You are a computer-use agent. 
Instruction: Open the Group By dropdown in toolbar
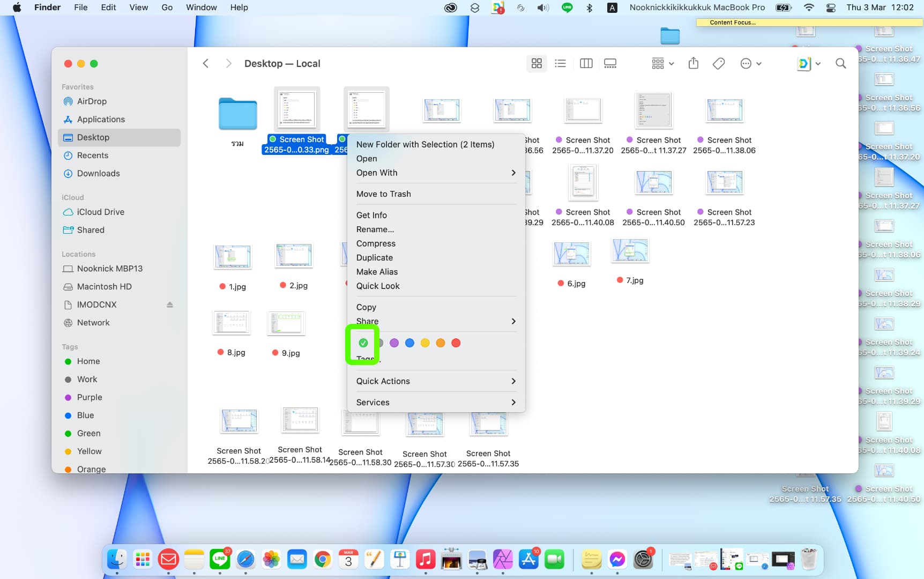tap(662, 64)
